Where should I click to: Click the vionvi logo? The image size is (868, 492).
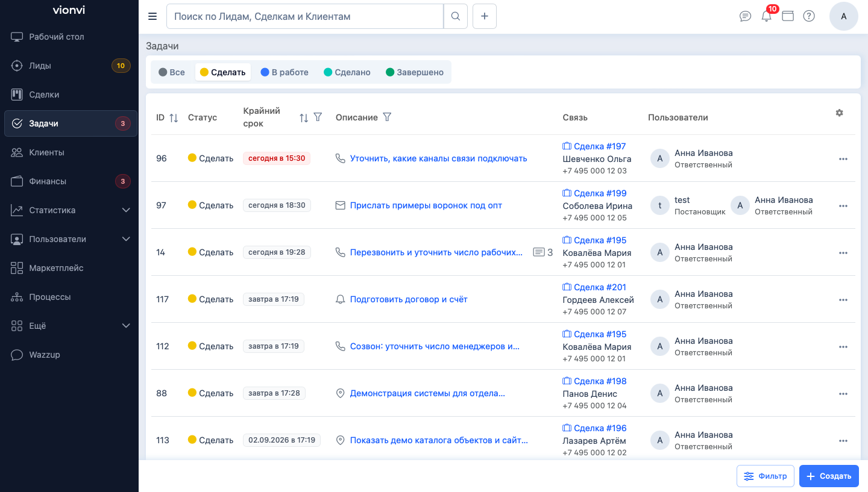[69, 10]
